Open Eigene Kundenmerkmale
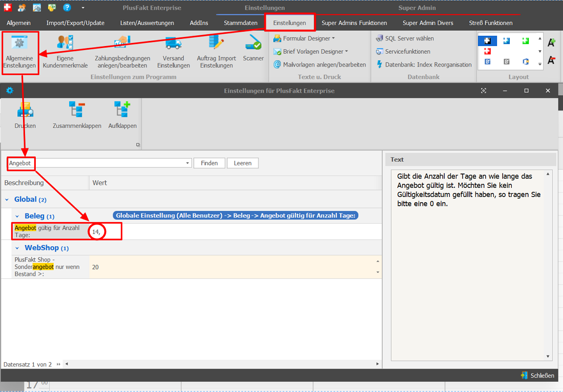 [65, 52]
